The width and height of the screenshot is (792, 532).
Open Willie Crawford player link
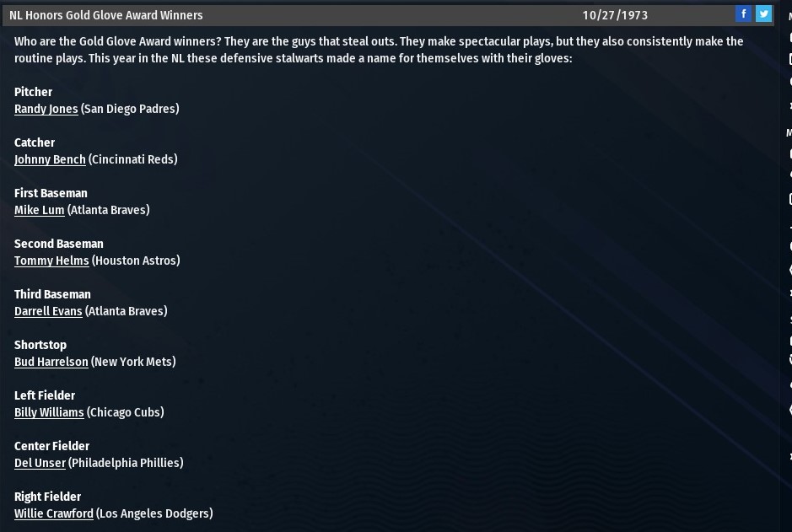[54, 513]
